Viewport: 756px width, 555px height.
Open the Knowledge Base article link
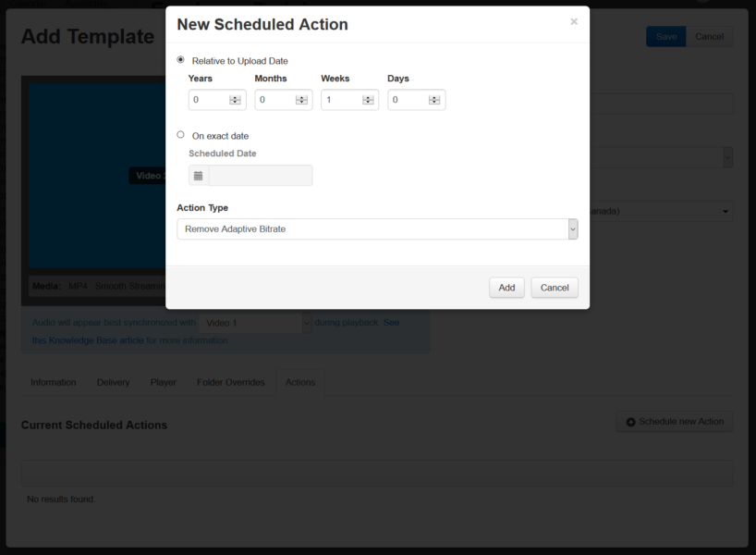(88, 340)
